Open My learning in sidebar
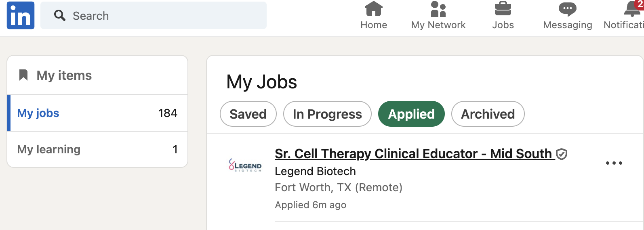Screen dimensions: 644x230 [x=97, y=149]
